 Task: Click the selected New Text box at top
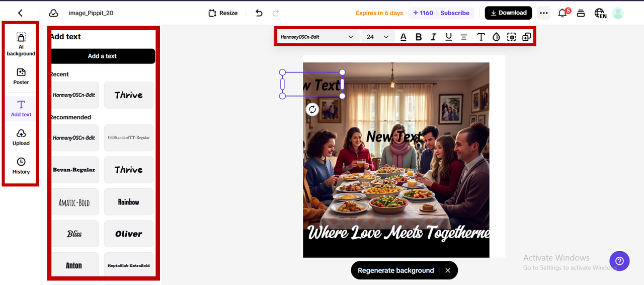point(312,85)
